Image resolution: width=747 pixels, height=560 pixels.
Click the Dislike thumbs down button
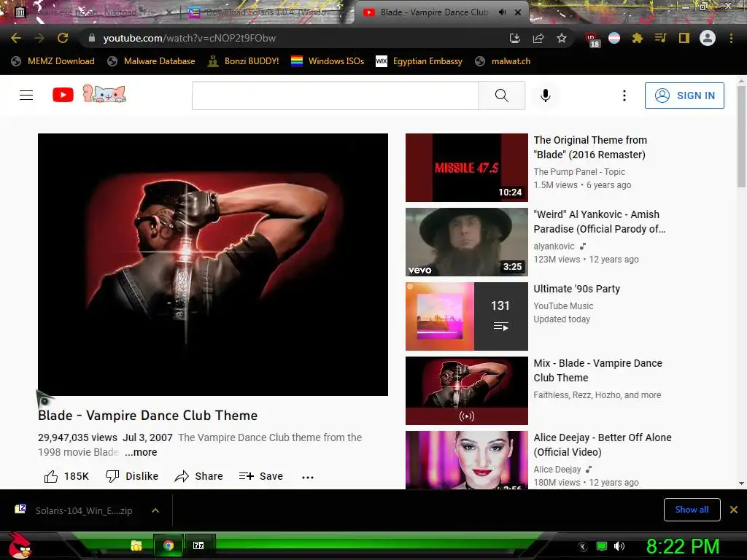(132, 476)
